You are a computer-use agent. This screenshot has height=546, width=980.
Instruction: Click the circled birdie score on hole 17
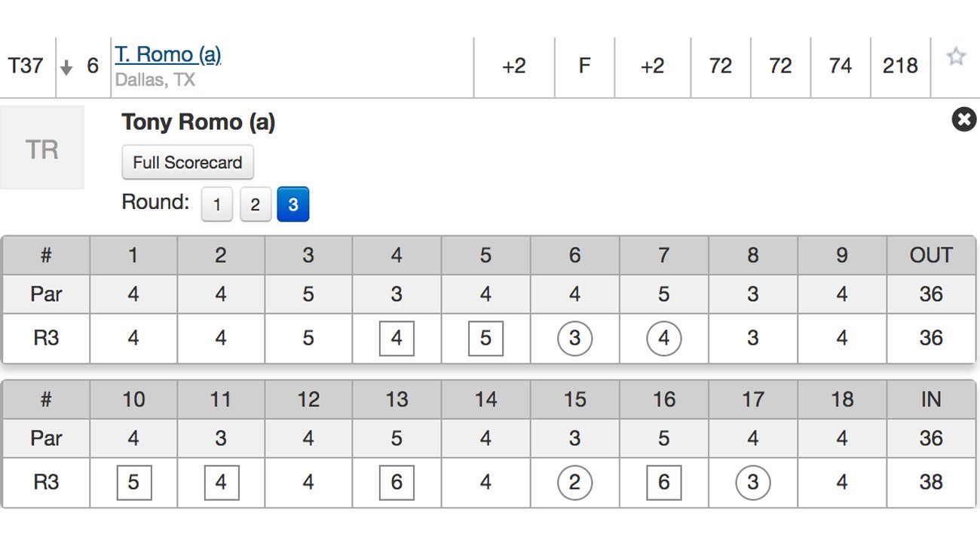(x=752, y=483)
